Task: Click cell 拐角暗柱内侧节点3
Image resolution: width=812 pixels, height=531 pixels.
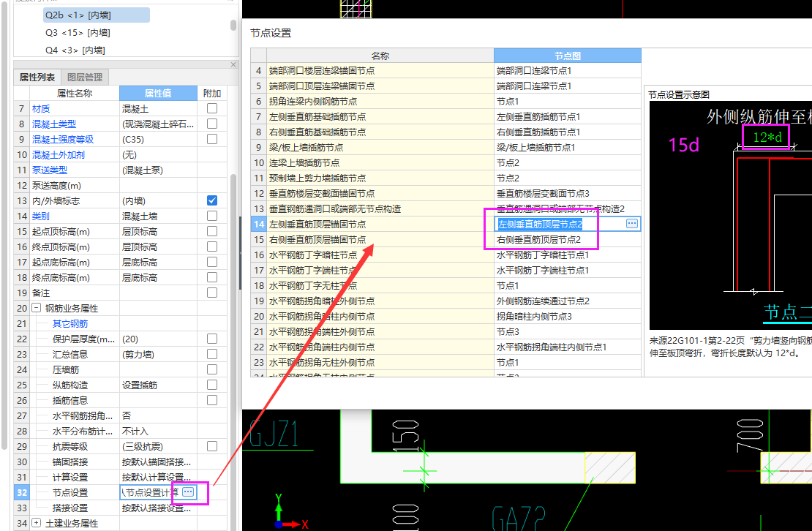Action: pos(568,316)
